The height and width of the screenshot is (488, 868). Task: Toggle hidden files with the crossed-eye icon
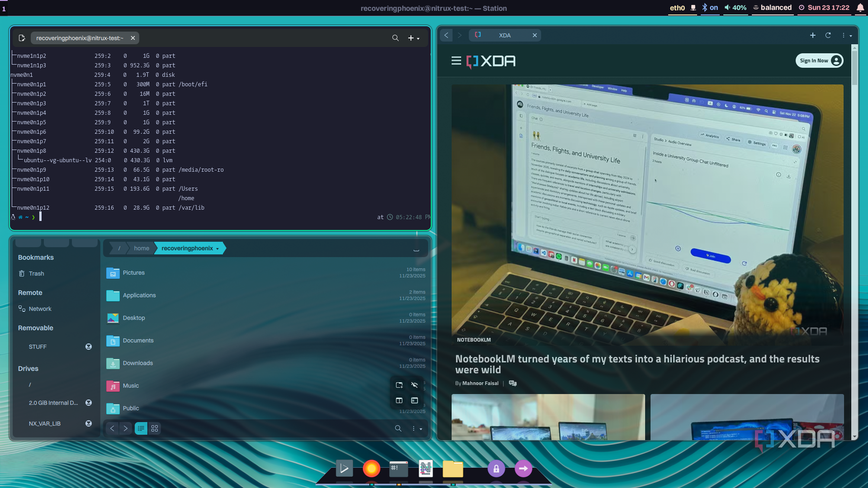pos(415,385)
